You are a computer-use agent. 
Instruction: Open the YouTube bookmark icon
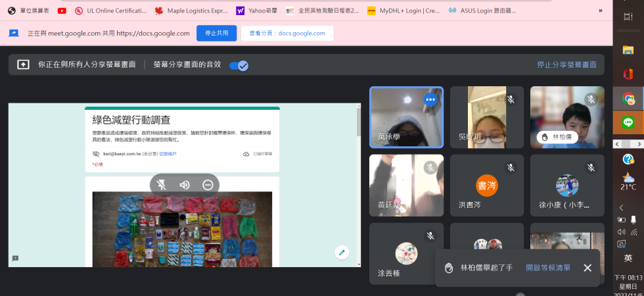pyautogui.click(x=62, y=11)
